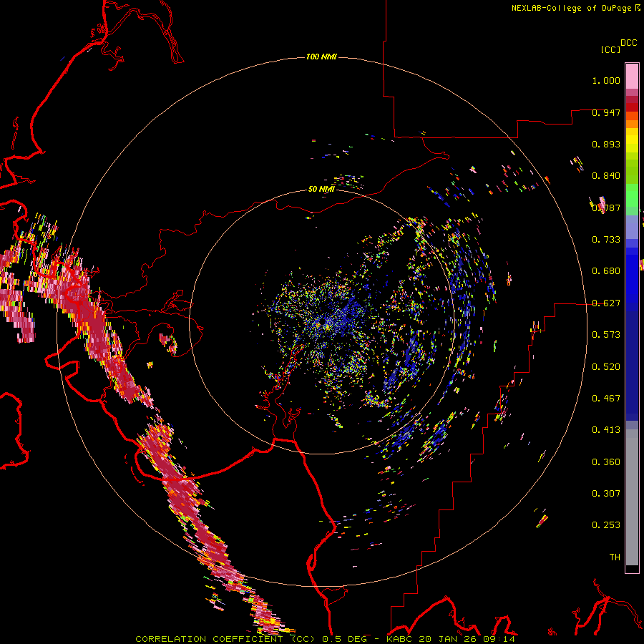The image size is (644, 644).
Task: Select the bright green color bar segment
Action: coord(632,195)
